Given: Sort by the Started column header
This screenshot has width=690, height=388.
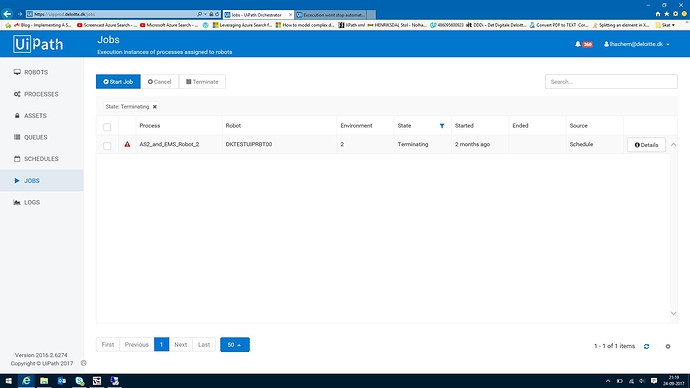Looking at the screenshot, I should (x=464, y=126).
